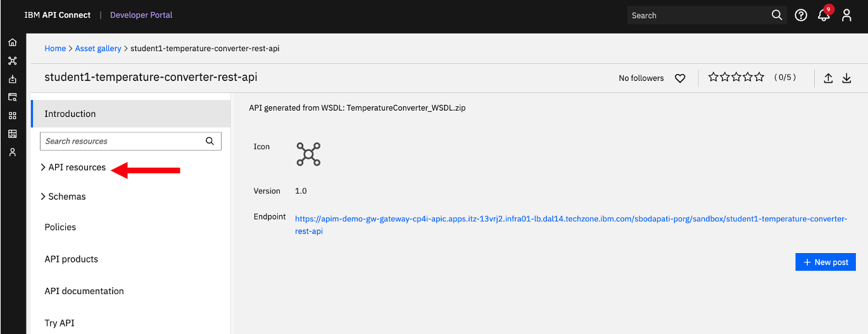Click the New post button
Screen dimensions: 868x334
826,262
